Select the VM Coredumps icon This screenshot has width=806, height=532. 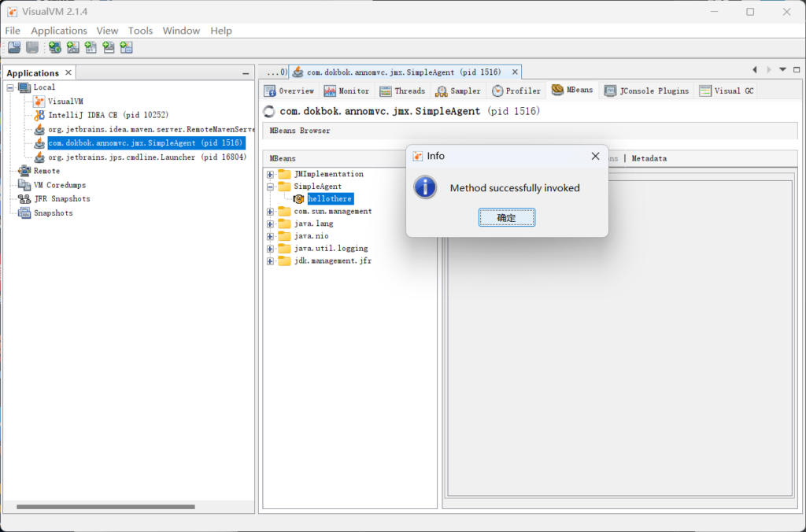24,184
